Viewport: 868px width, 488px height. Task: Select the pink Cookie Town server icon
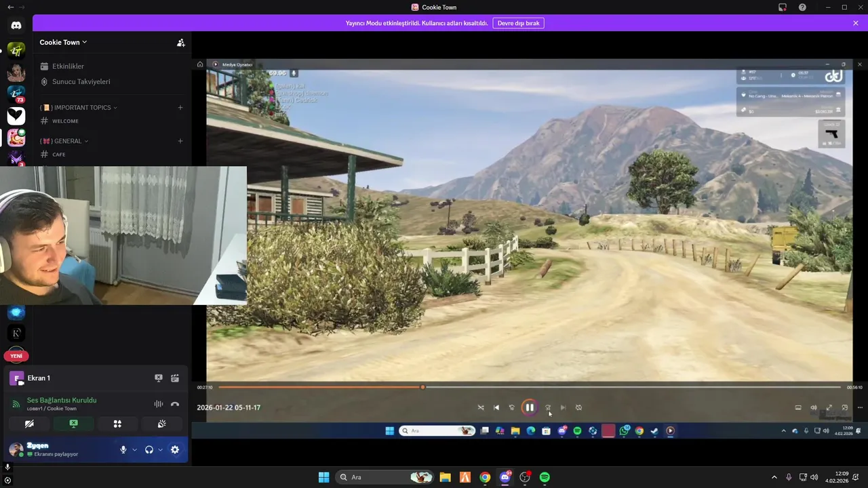pyautogui.click(x=16, y=138)
